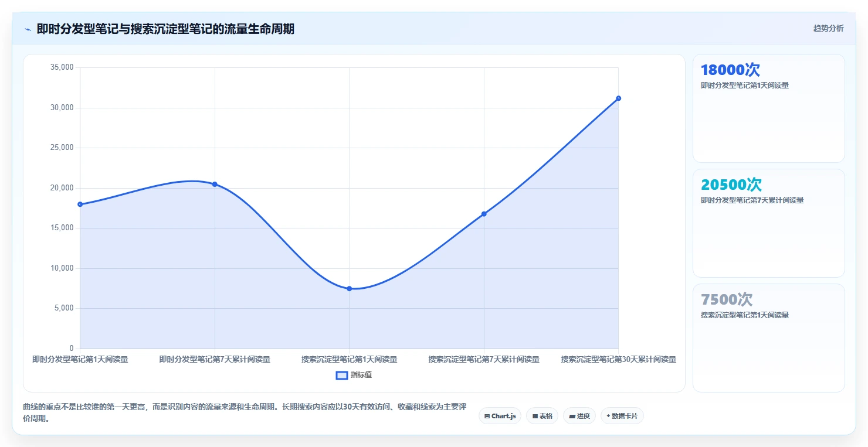Click the 数据卡片 tag
868x447 pixels.
(x=622, y=416)
